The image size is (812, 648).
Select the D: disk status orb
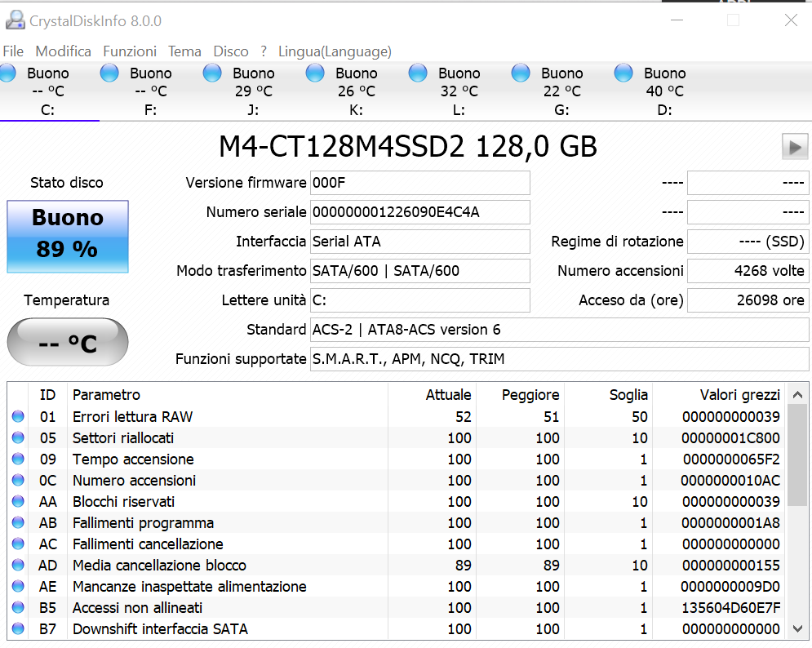623,73
